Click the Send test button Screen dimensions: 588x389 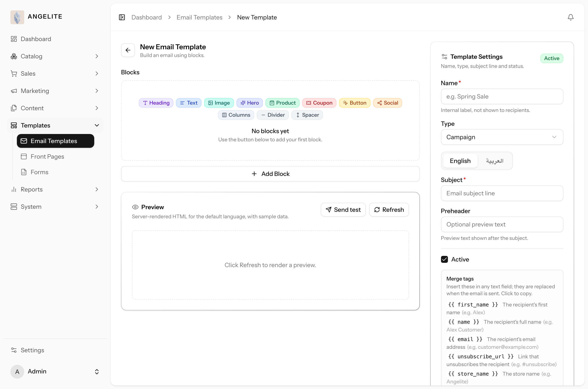click(x=343, y=210)
